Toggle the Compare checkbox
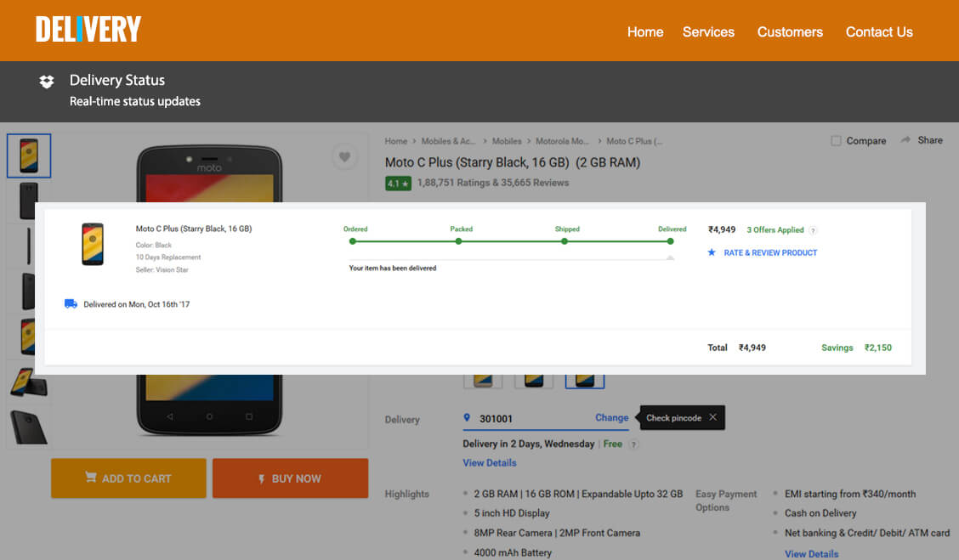The width and height of the screenshot is (959, 560). (836, 140)
